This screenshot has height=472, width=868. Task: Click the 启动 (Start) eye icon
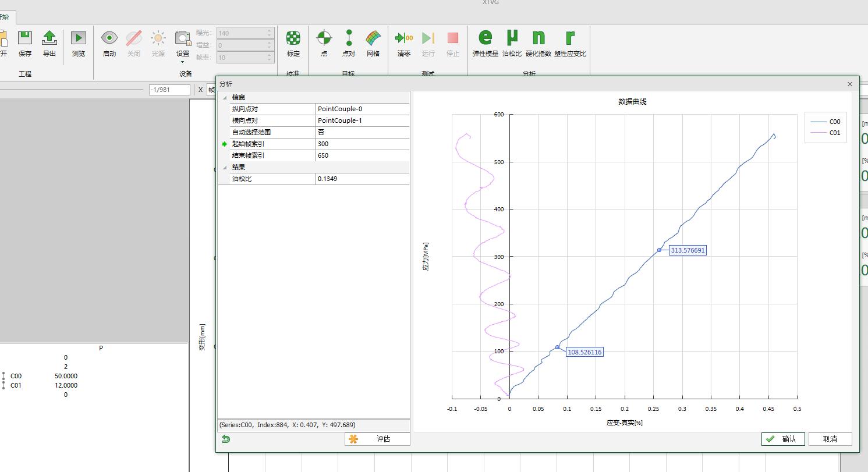109,38
